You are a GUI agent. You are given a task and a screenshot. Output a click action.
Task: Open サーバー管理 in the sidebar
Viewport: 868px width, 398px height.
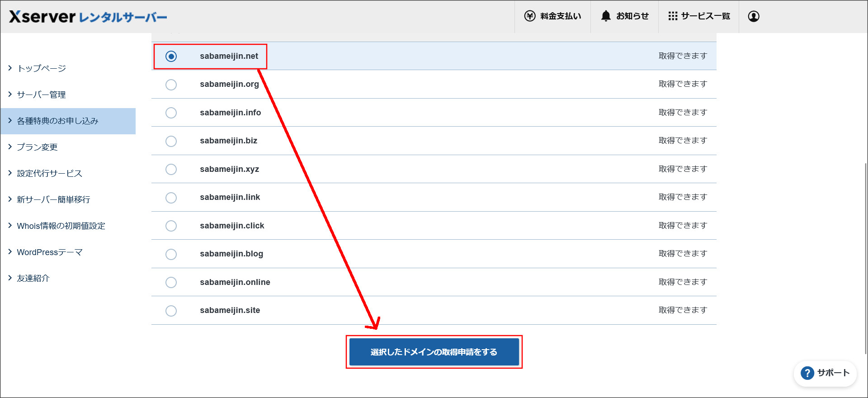click(x=41, y=95)
